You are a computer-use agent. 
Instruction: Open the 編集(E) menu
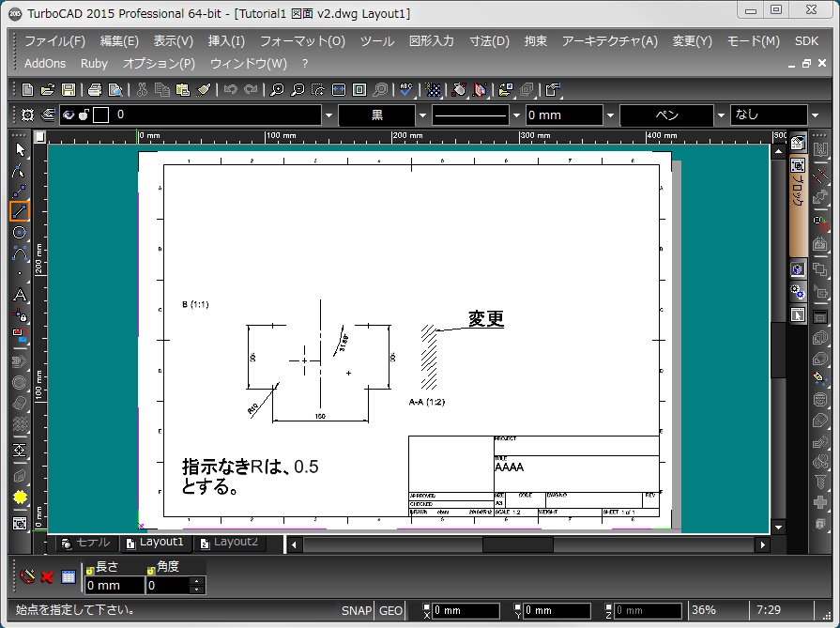119,41
